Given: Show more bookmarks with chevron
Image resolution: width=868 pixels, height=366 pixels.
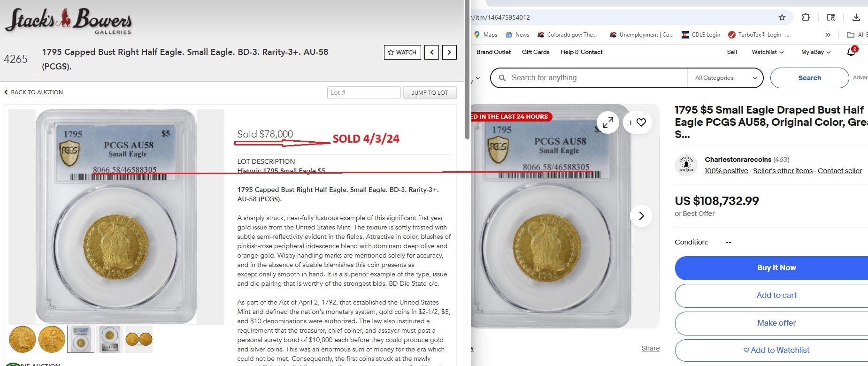Looking at the screenshot, I should (828, 35).
